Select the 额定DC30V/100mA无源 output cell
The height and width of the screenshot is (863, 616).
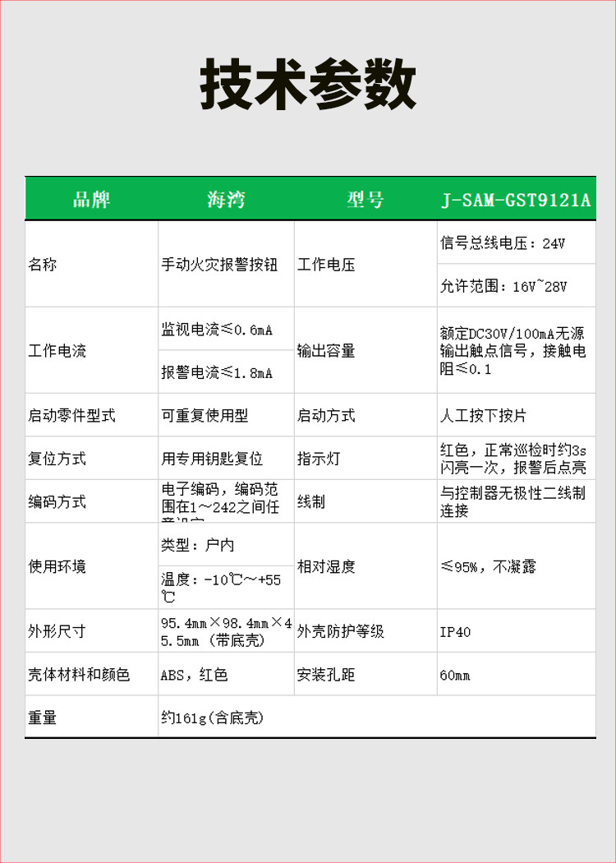tap(517, 351)
